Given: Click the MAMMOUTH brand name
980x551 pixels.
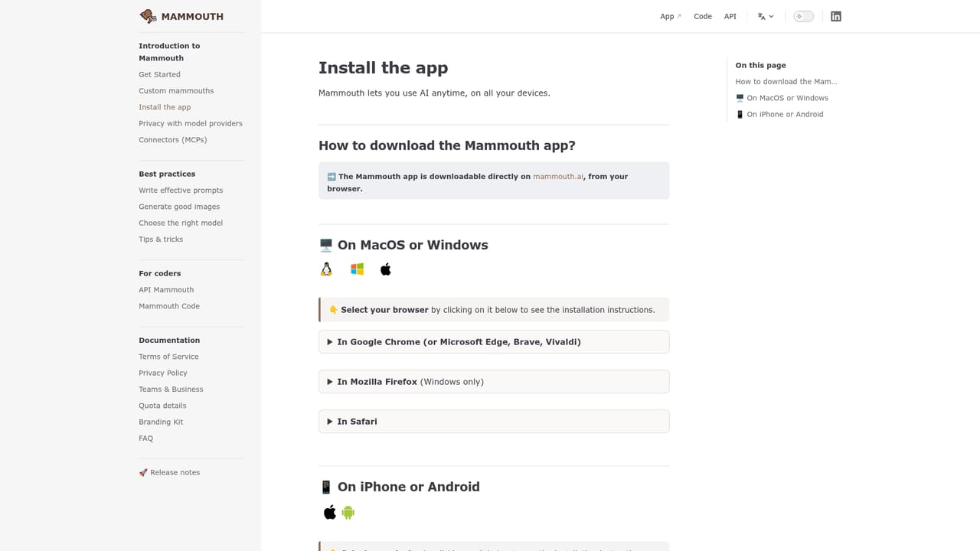Looking at the screenshot, I should click(192, 16).
